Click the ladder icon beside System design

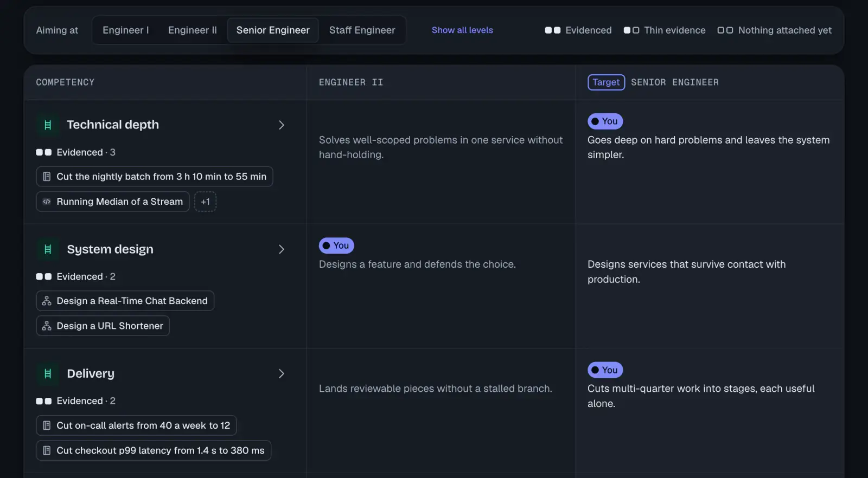(48, 249)
